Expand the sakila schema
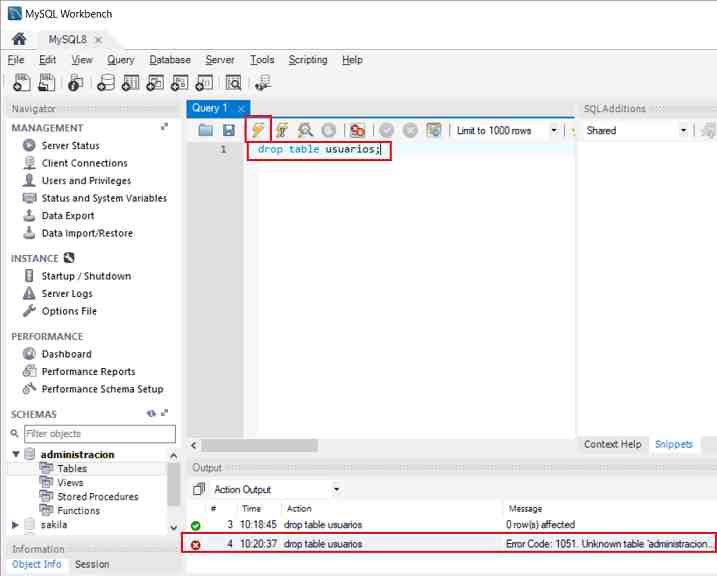Screen dimensions: 717x576 click(16, 524)
